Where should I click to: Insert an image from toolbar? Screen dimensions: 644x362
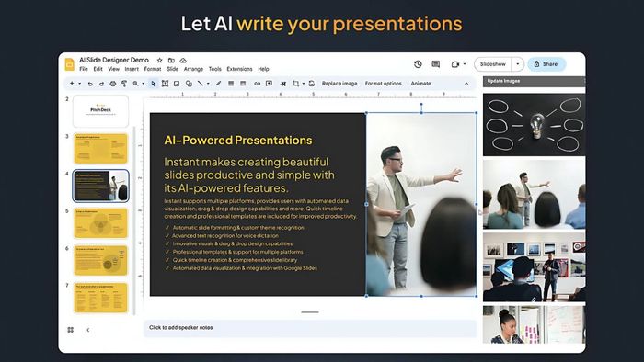click(177, 84)
